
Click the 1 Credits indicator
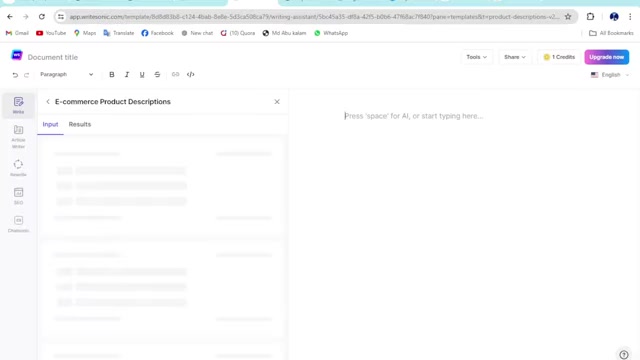(559, 57)
